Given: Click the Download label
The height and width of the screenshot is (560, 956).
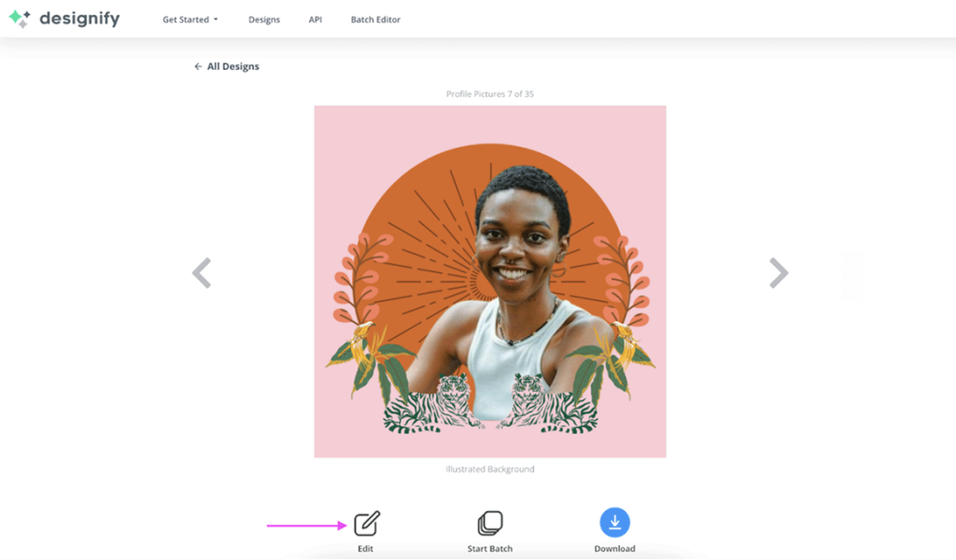Looking at the screenshot, I should (614, 549).
